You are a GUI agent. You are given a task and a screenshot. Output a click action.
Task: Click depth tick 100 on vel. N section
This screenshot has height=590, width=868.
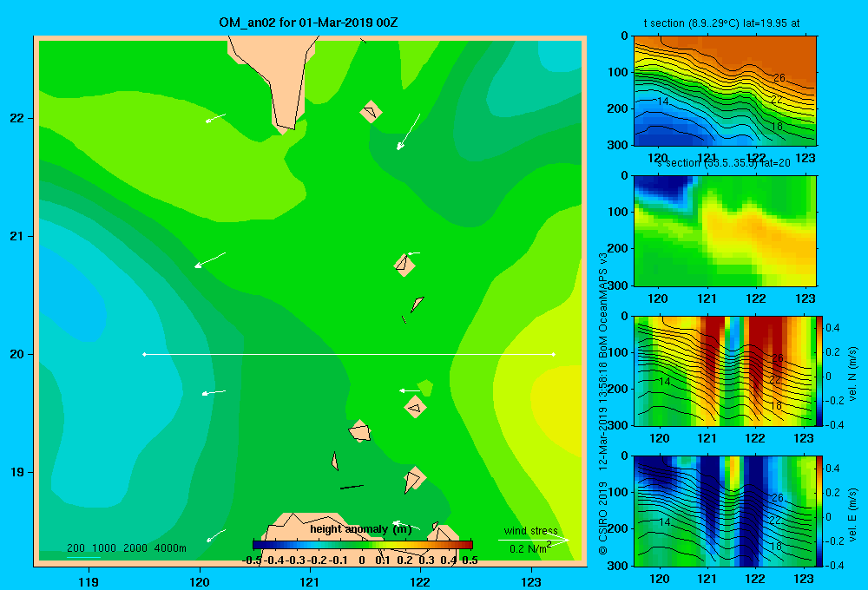tap(618, 352)
